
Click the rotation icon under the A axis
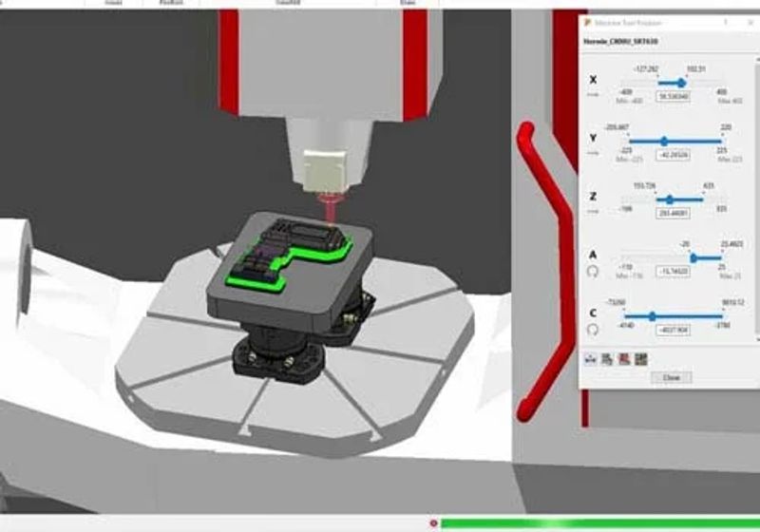[x=592, y=272]
